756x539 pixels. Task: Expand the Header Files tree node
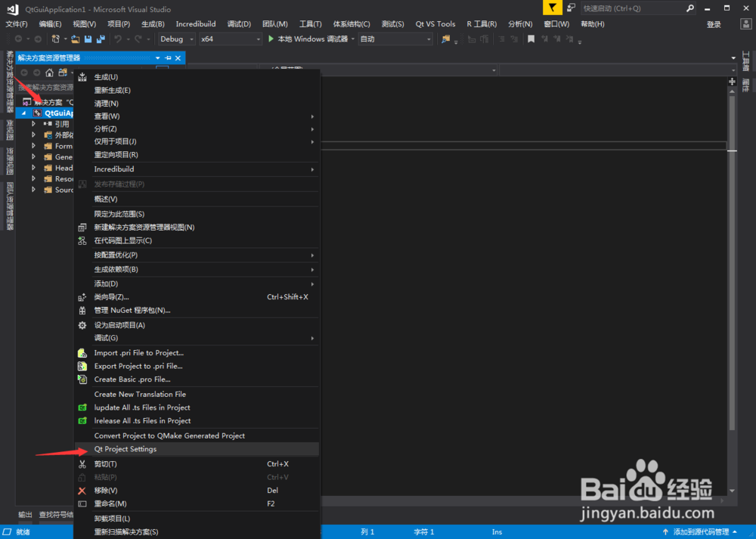click(x=33, y=168)
